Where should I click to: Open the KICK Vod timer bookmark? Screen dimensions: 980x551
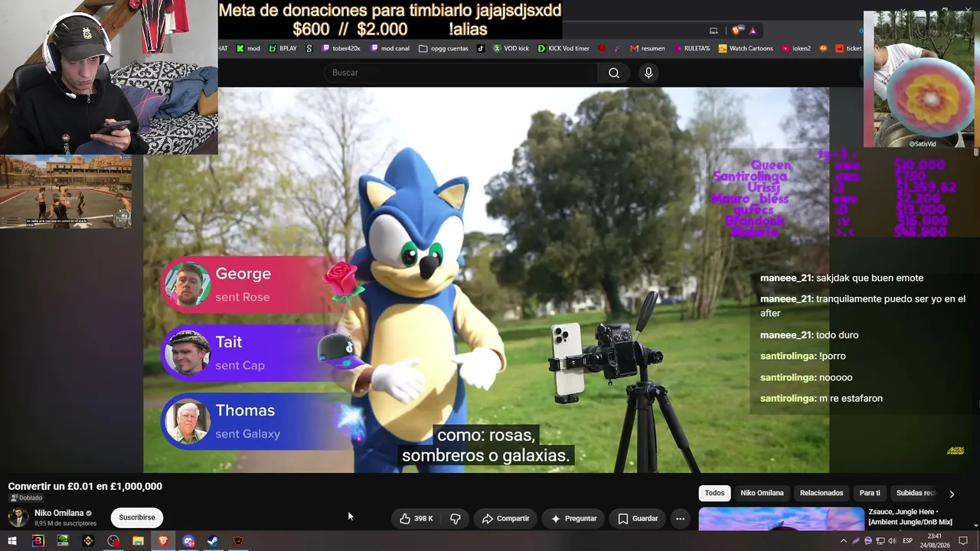(x=563, y=48)
